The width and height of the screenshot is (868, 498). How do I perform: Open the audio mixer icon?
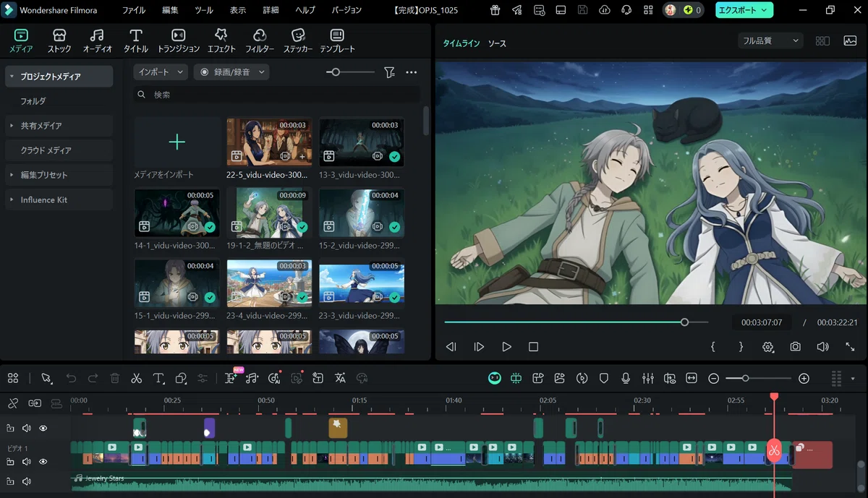point(647,378)
